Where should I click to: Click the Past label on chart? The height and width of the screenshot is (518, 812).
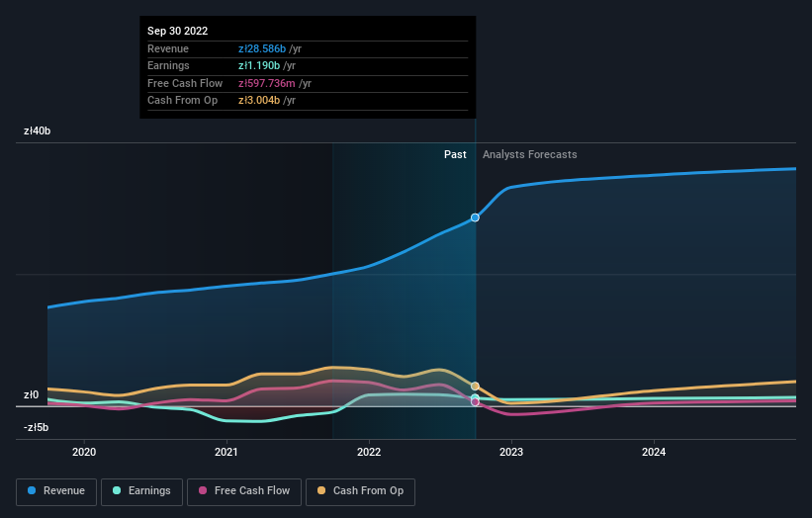coord(455,154)
